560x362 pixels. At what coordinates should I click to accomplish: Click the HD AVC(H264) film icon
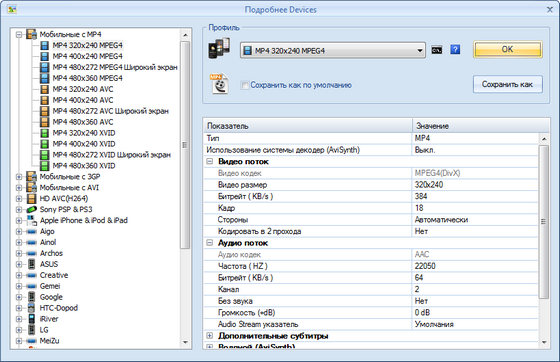click(x=31, y=198)
